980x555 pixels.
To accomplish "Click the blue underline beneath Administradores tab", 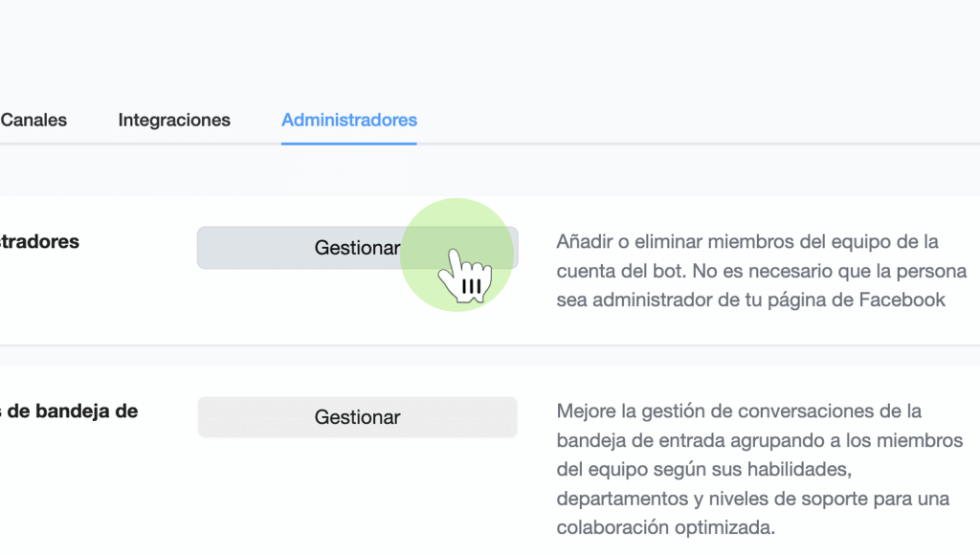I will pos(348,144).
